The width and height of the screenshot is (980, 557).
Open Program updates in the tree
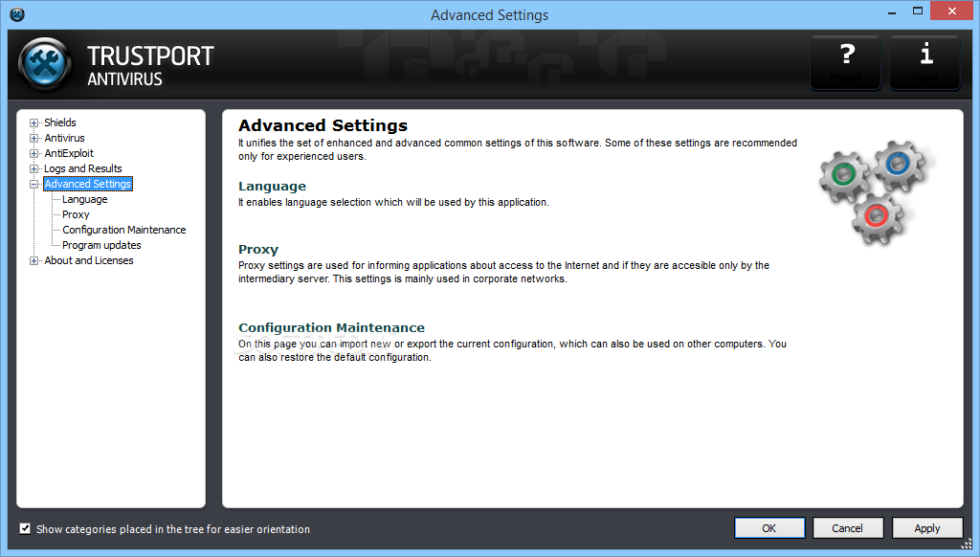(x=101, y=245)
